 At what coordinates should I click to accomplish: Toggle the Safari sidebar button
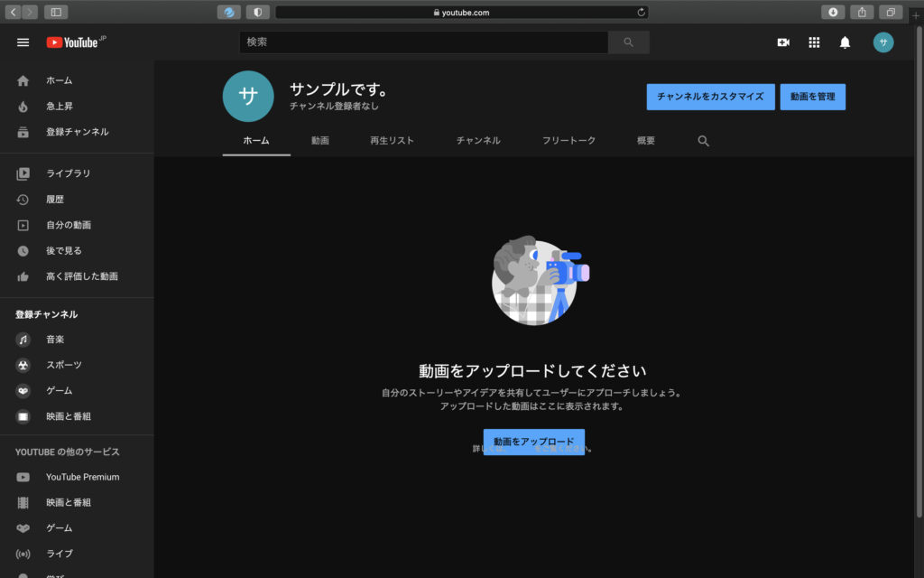click(x=56, y=12)
